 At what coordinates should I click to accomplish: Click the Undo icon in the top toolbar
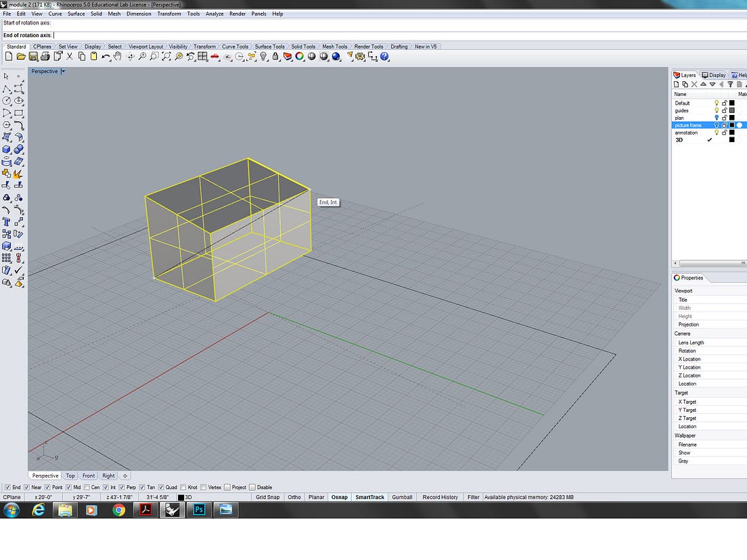pos(106,57)
